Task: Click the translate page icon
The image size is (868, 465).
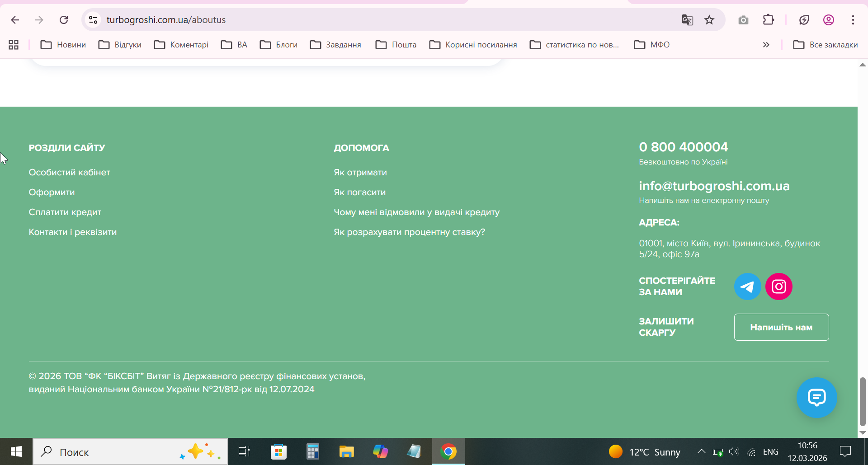Action: pos(687,20)
